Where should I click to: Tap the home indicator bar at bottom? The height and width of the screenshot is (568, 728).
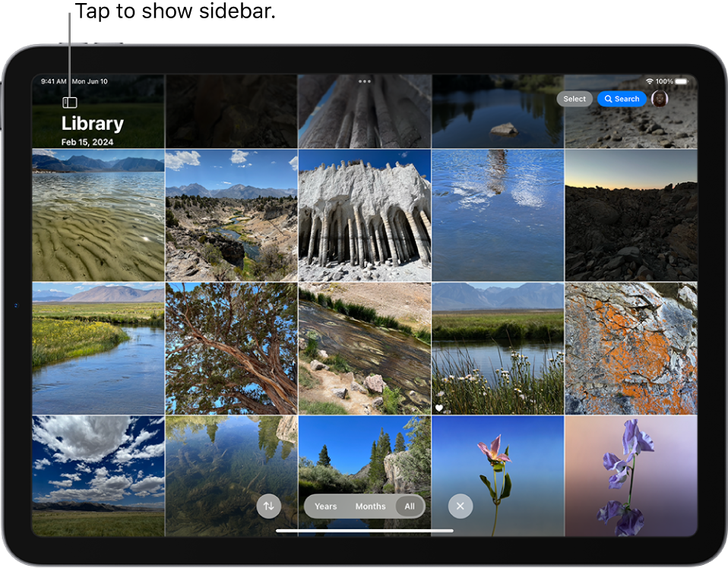(x=365, y=530)
